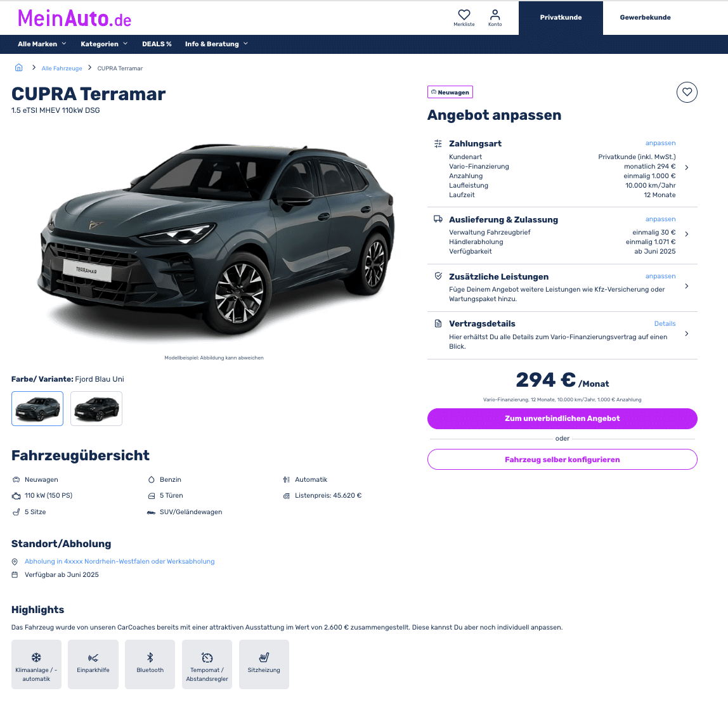Select the Tempomat / Abstandsregler tile
The width and height of the screenshot is (728, 705).
[x=207, y=664]
